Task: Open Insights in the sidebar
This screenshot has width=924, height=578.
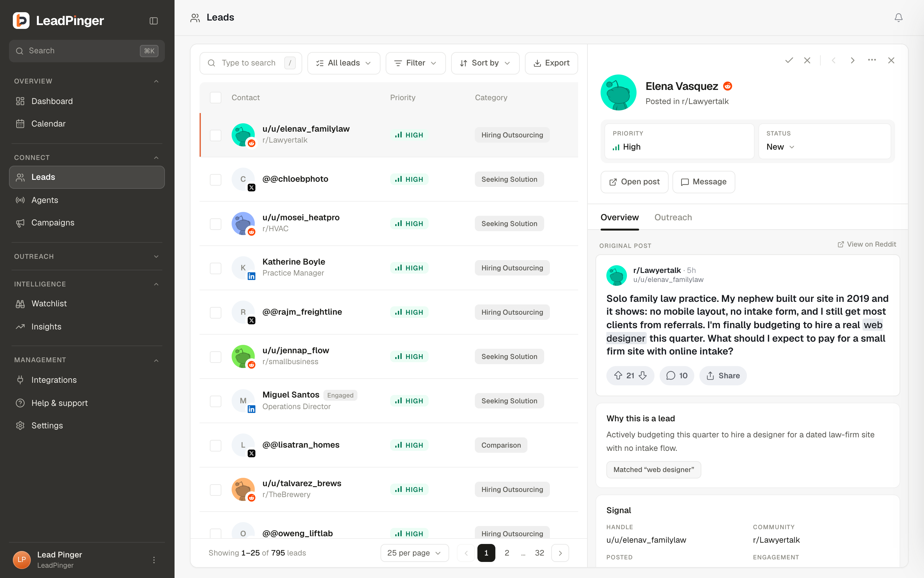Action: tap(87, 327)
